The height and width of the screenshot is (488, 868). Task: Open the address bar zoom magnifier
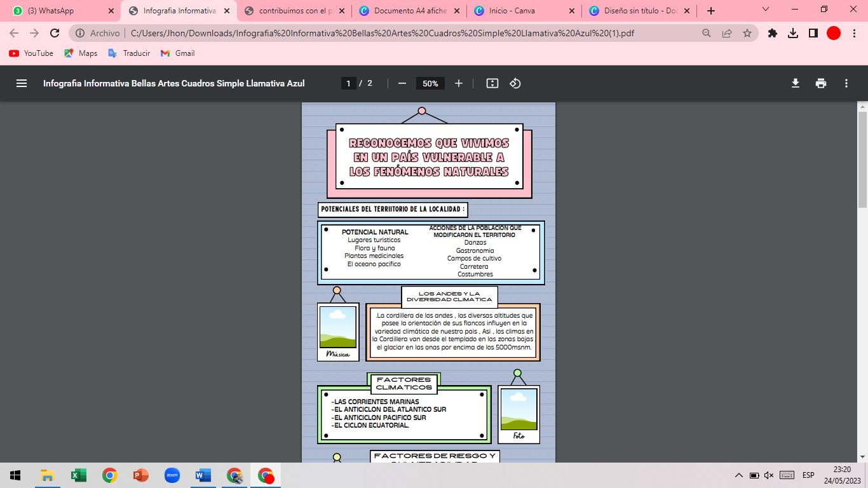click(x=707, y=33)
